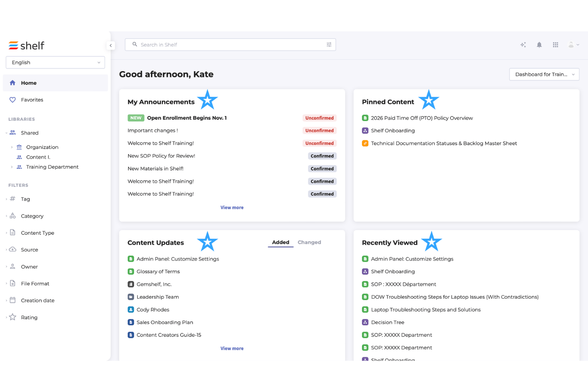
Task: Switch to the Added tab
Action: 280,242
